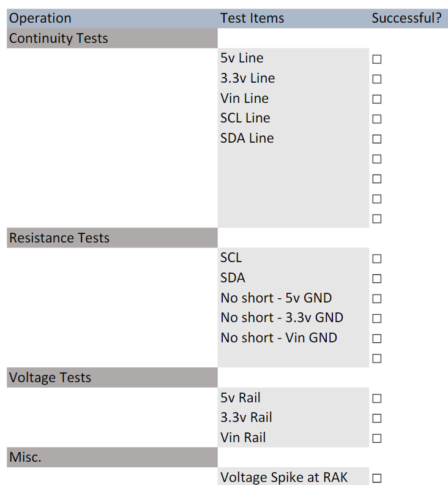Check Voltage Spike at RAK checkbox

pyautogui.click(x=376, y=478)
